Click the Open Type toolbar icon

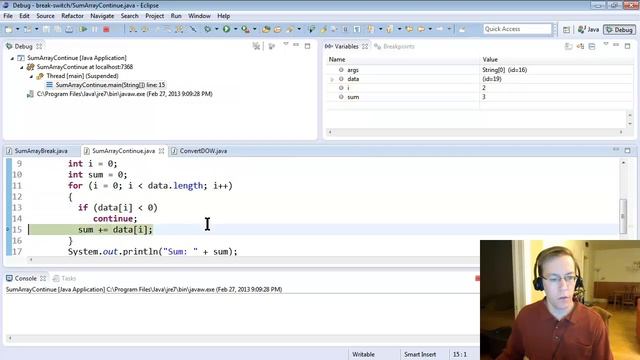[x=266, y=29]
